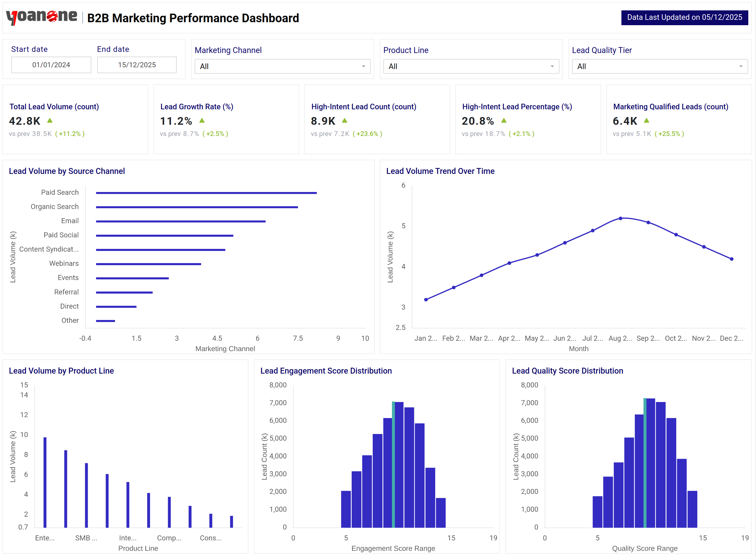
Task: Click the Webinars channel label
Action: pos(64,263)
